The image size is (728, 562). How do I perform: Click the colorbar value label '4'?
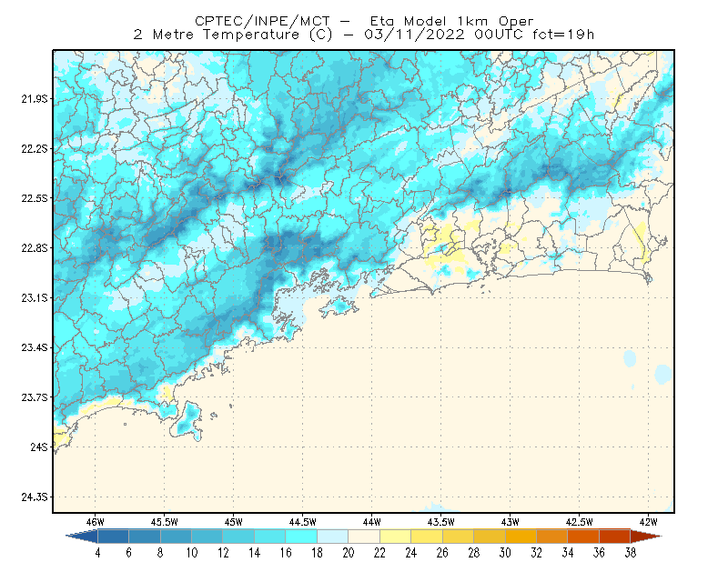tap(97, 553)
